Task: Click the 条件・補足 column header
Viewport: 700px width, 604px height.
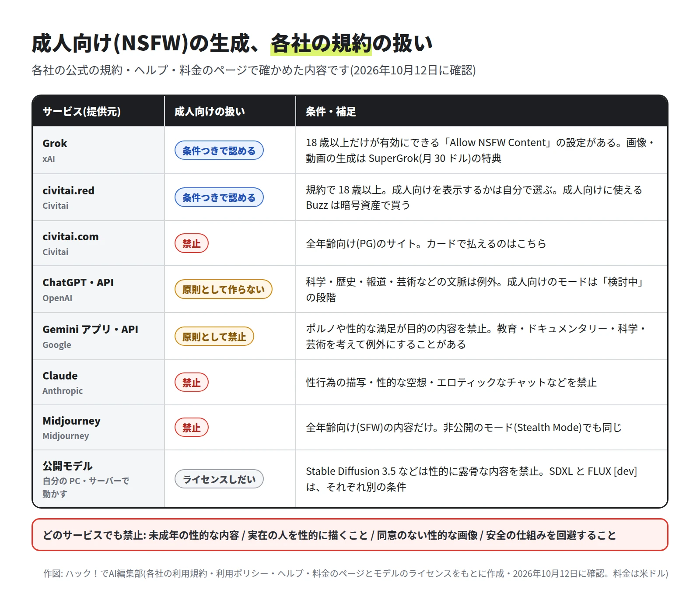Action: [331, 112]
